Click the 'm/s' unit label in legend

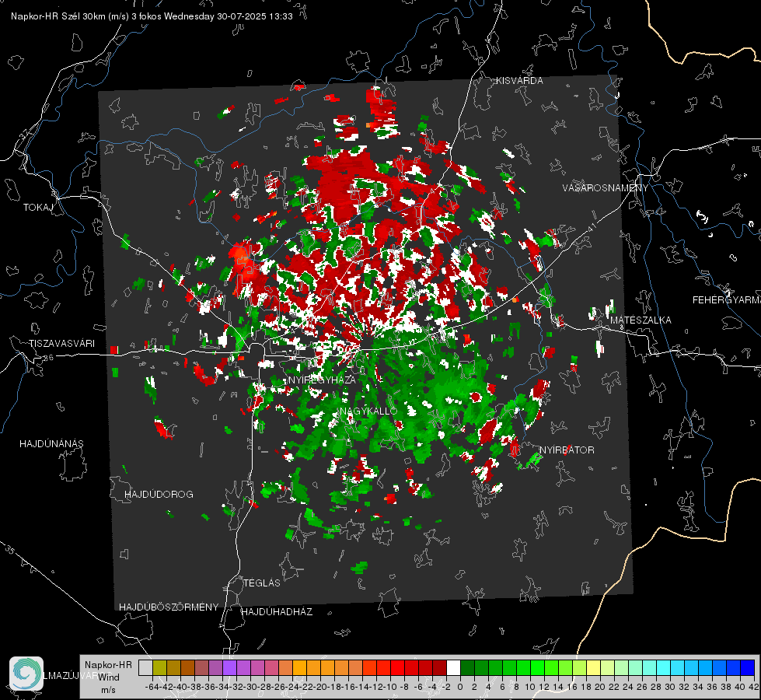(108, 690)
